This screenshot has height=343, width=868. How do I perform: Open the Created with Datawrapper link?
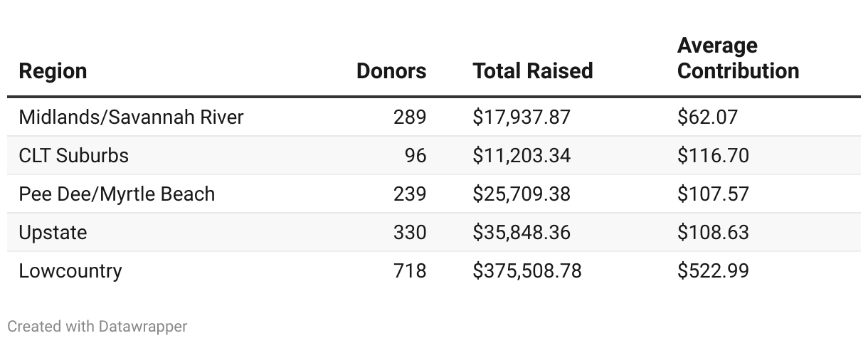point(97,327)
